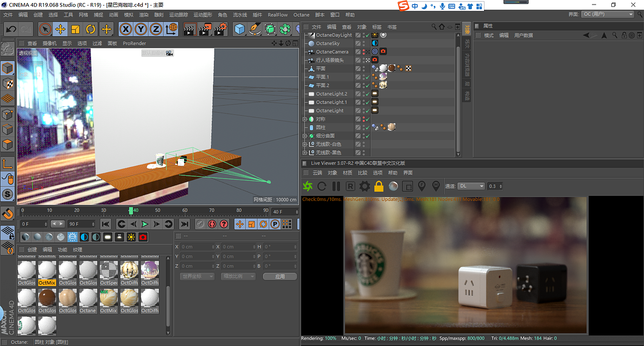
Task: Open the Edit Render Settings gear clapperboard
Action: (x=220, y=29)
